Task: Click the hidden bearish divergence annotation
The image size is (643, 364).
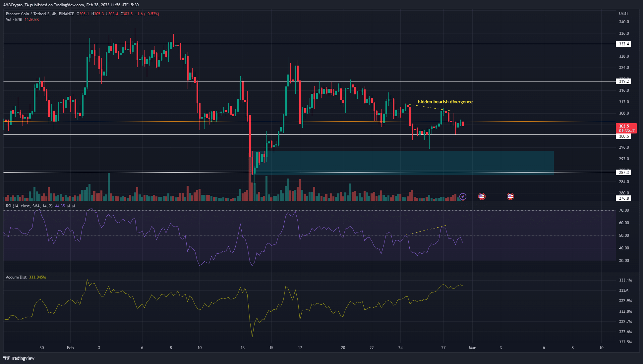Action: (x=445, y=102)
